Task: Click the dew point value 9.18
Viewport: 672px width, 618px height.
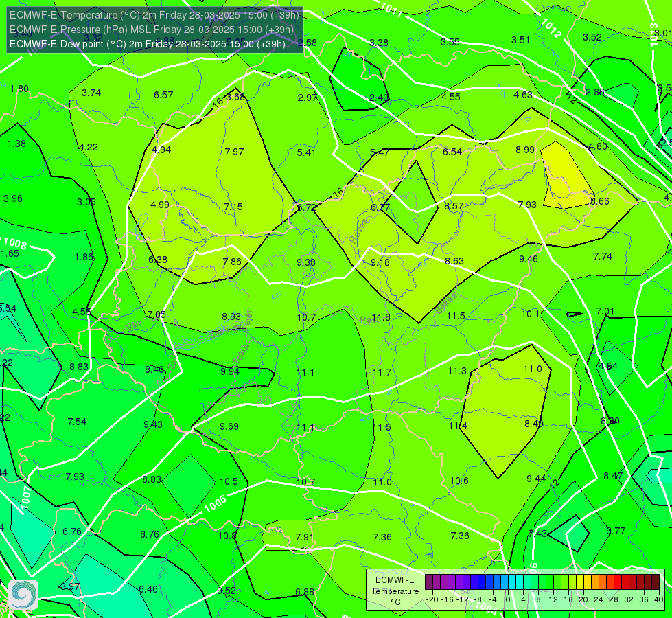Action: pos(380,262)
